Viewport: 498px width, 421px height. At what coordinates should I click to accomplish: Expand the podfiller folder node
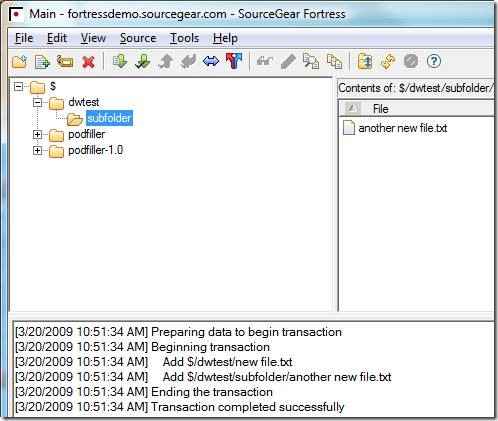click(37, 135)
